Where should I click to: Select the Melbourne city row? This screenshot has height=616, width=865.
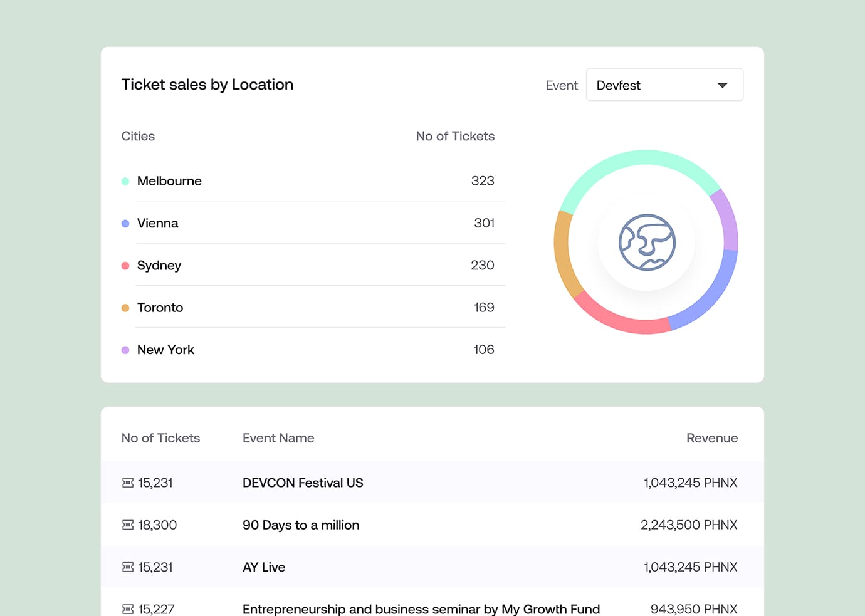313,181
